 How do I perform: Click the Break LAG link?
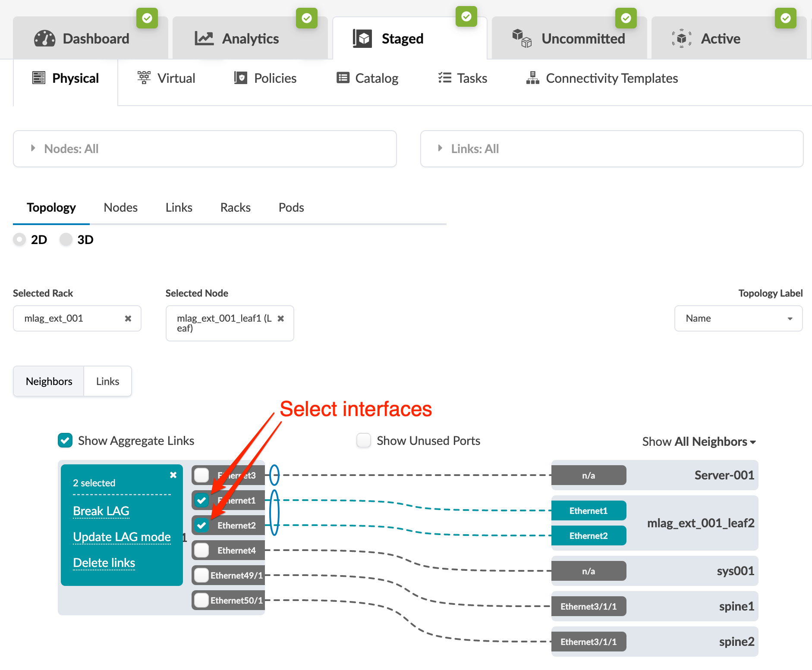pyautogui.click(x=101, y=511)
